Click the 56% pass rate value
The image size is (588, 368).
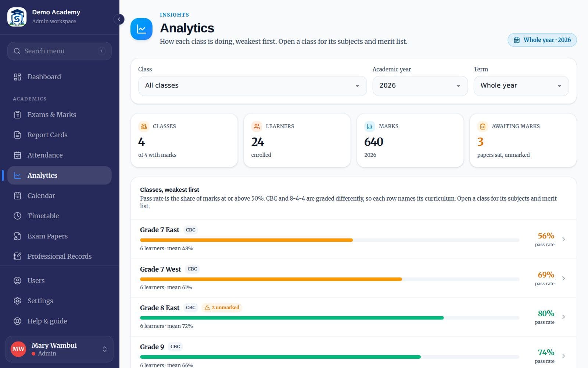pos(546,236)
